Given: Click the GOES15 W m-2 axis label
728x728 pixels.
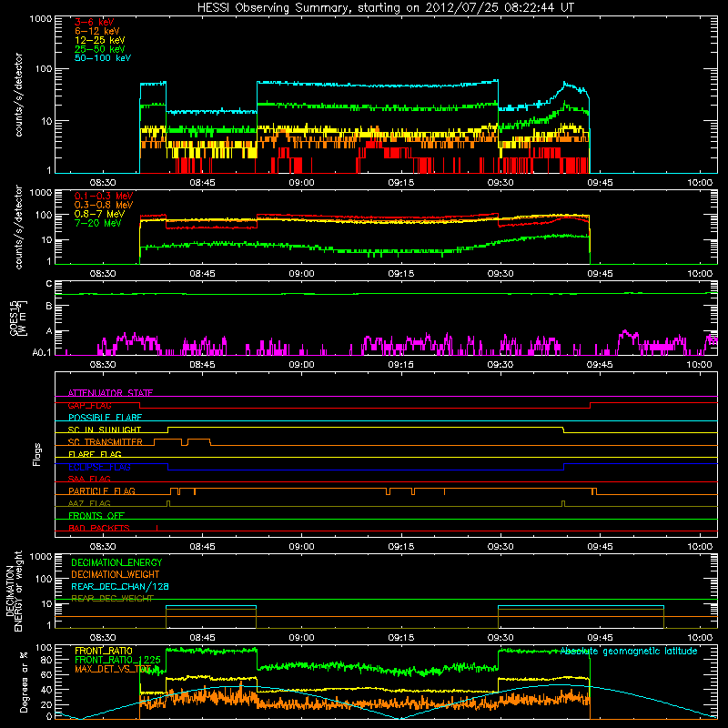Looking at the screenshot, I should pyautogui.click(x=18, y=318).
